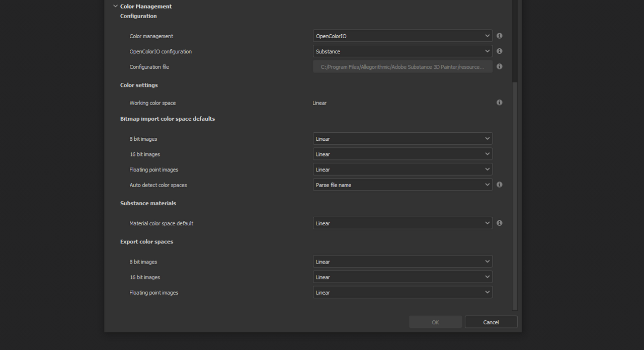Click the OpenColorIO configuration label
The width and height of the screenshot is (644, 350).
(160, 52)
